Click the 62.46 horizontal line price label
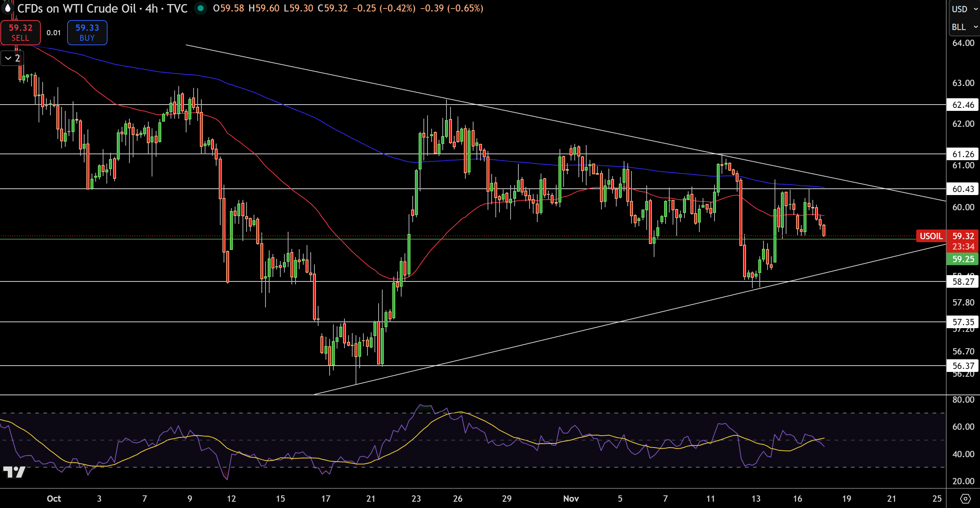Screen dimensions: 980x508 tap(963, 105)
